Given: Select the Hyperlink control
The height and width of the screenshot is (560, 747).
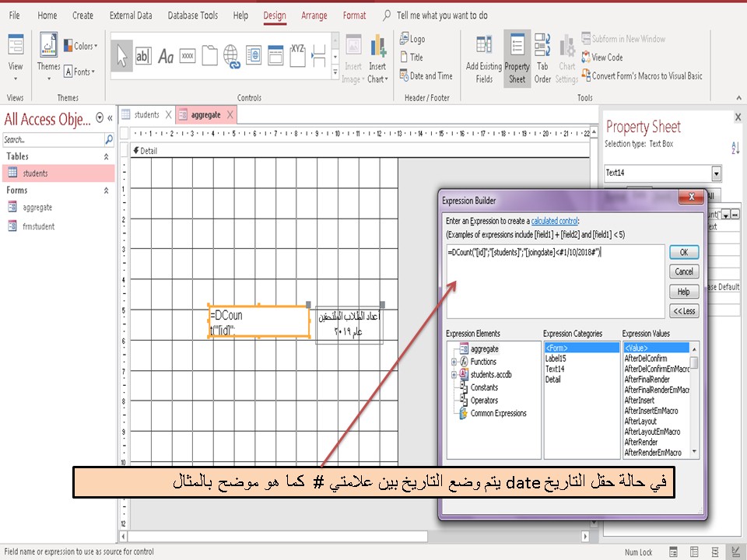Looking at the screenshot, I should coord(232,56).
